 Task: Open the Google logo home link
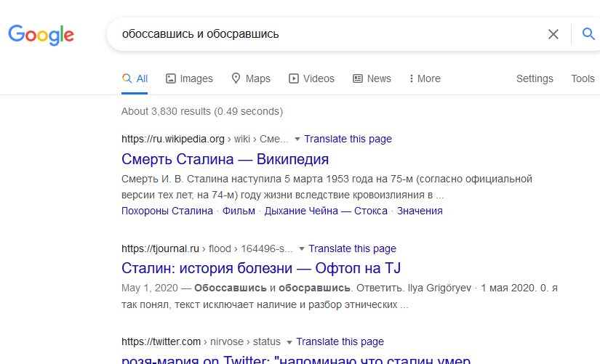(x=41, y=35)
